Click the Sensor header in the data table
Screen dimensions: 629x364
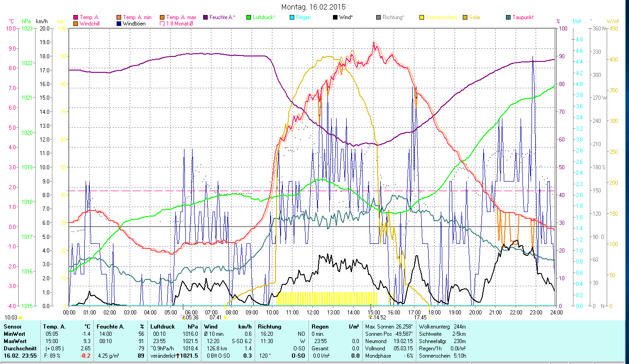pos(12,327)
